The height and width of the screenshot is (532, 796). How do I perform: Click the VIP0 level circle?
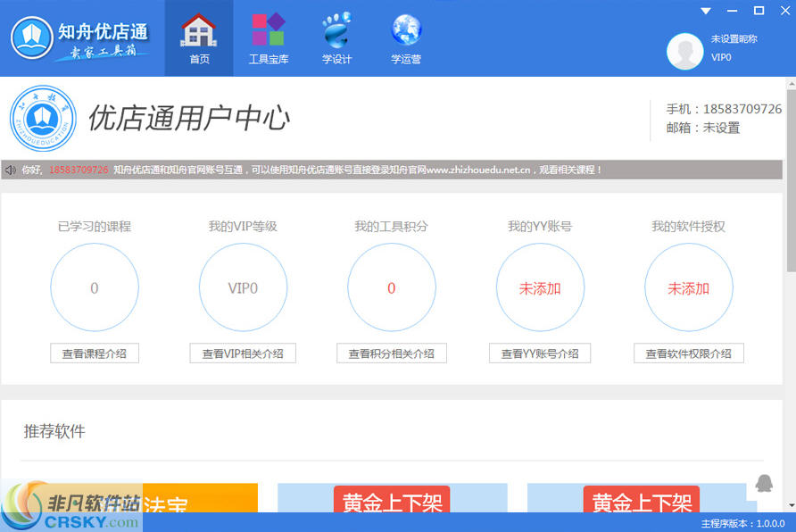tap(243, 287)
